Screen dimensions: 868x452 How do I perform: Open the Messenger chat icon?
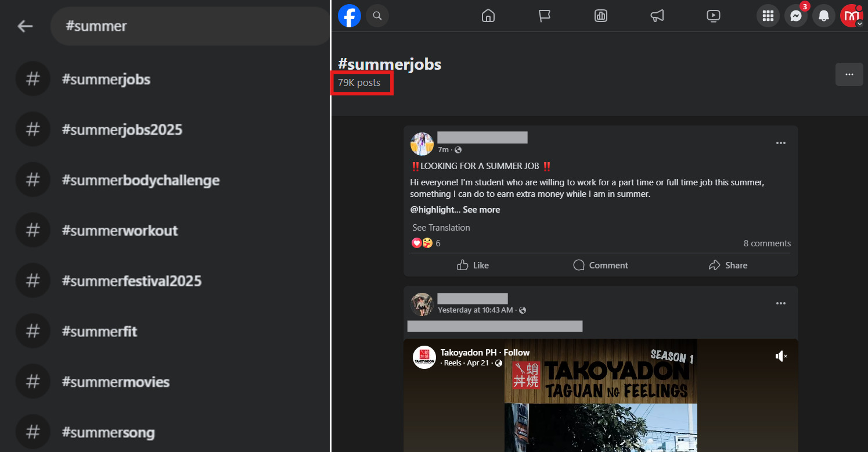point(796,16)
